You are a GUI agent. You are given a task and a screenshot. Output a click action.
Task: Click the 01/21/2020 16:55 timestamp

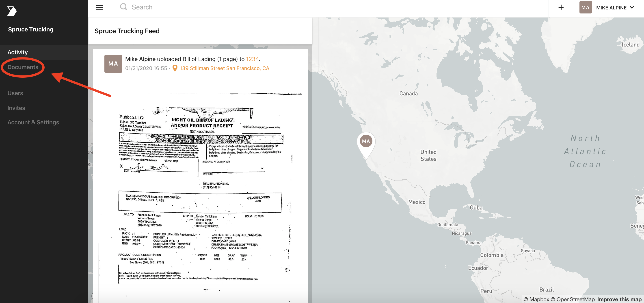click(146, 68)
